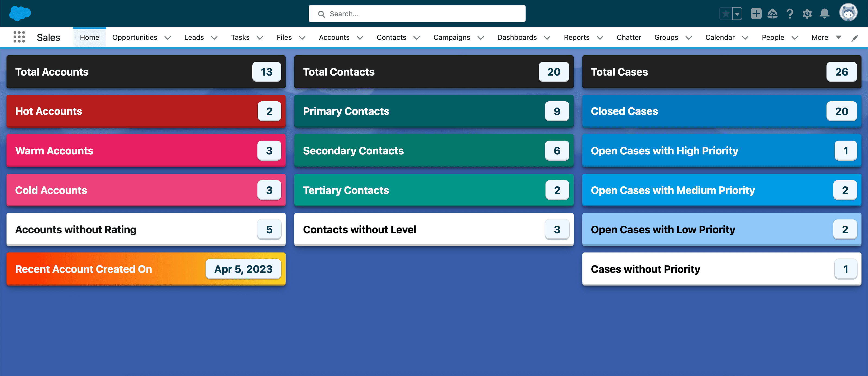Open the Tasks tab
868x376 pixels.
(240, 37)
